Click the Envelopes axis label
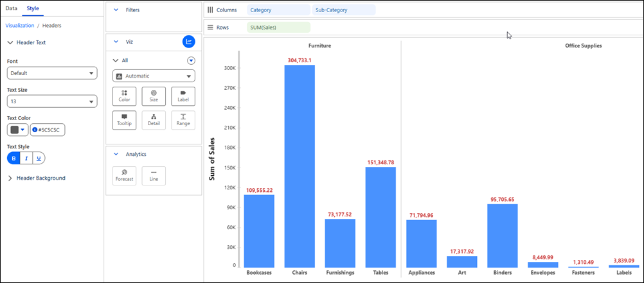Viewport: 644px width, 283px height. (x=542, y=272)
